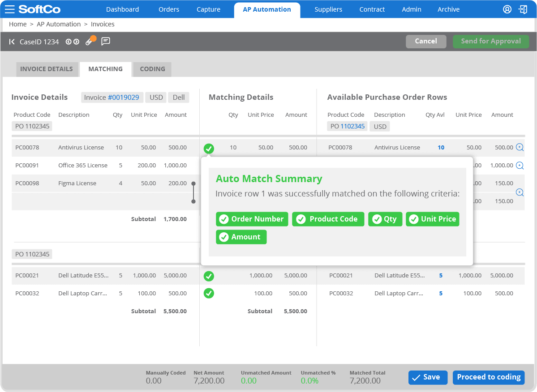Open the user profile icon
537x392 pixels.
(507, 9)
